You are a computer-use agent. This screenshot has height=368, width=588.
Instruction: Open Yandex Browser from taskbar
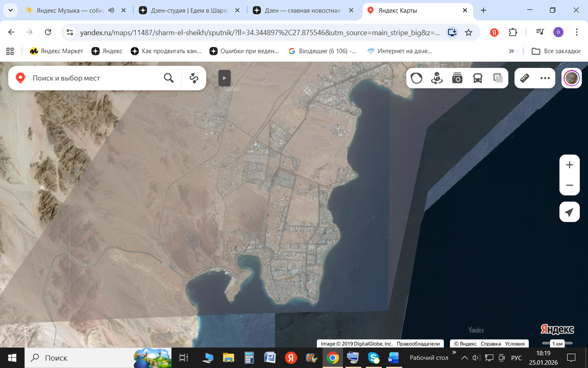291,358
